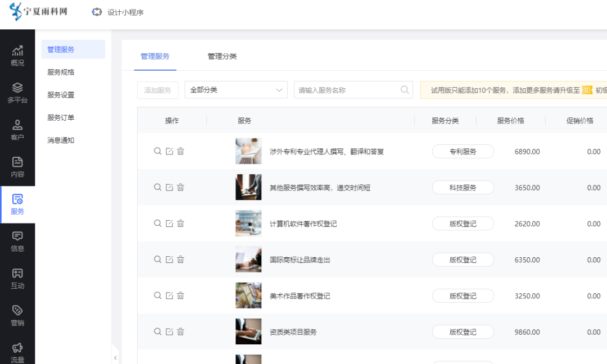Open 服务规格 in the submenu
The width and height of the screenshot is (607, 364).
pyautogui.click(x=61, y=72)
